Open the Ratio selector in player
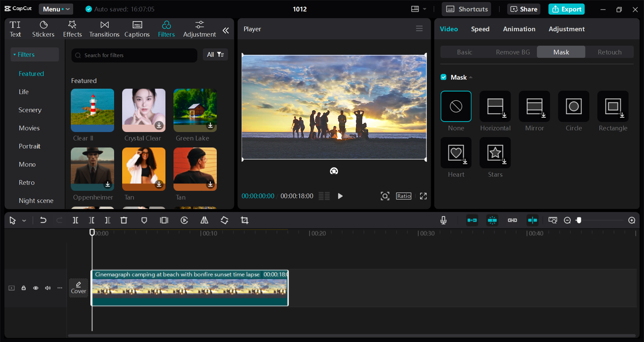The width and height of the screenshot is (644, 342). click(404, 196)
